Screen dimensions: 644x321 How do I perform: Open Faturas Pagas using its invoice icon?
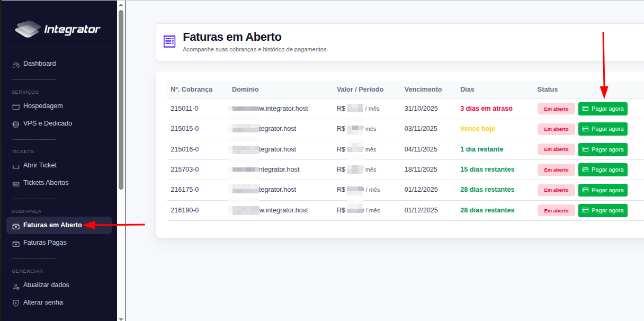16,243
